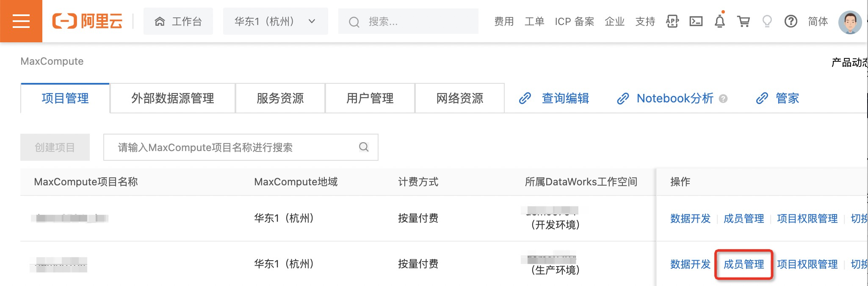The image size is (868, 286).
Task: Select the 服务资源 tab
Action: (280, 98)
